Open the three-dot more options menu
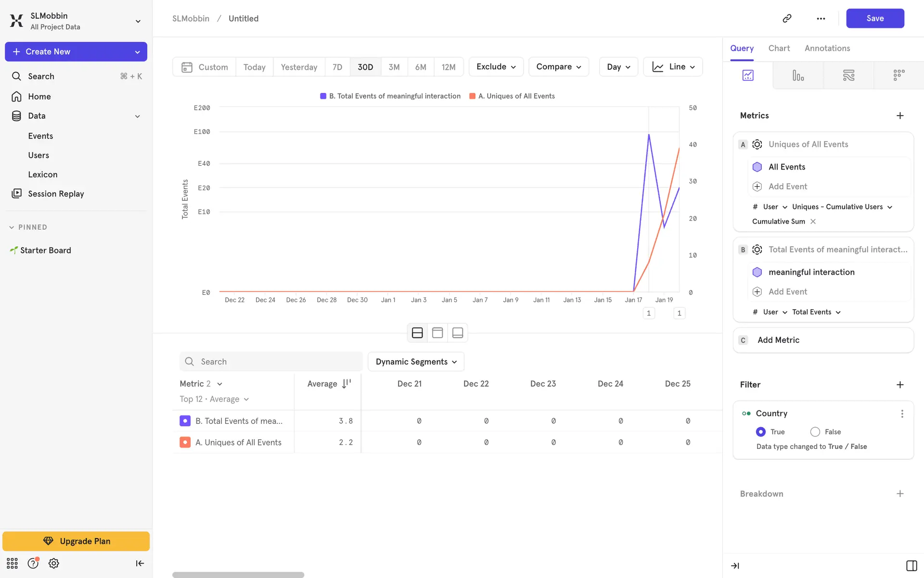 coord(821,18)
